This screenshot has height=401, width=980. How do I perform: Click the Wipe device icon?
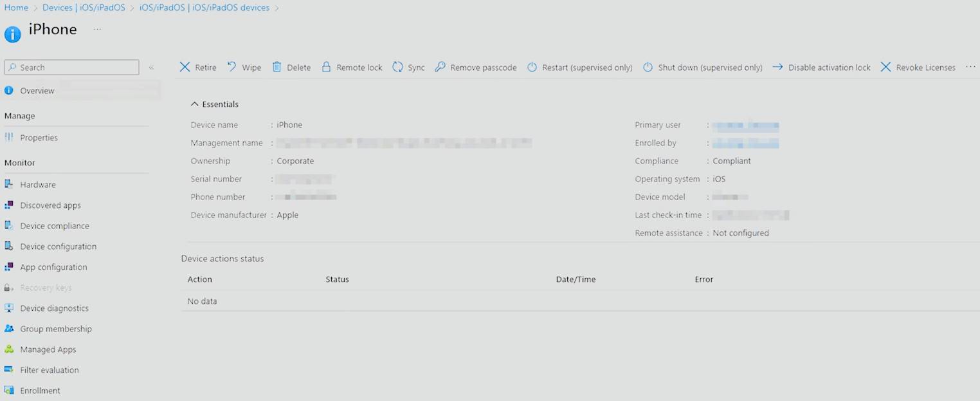tap(232, 67)
